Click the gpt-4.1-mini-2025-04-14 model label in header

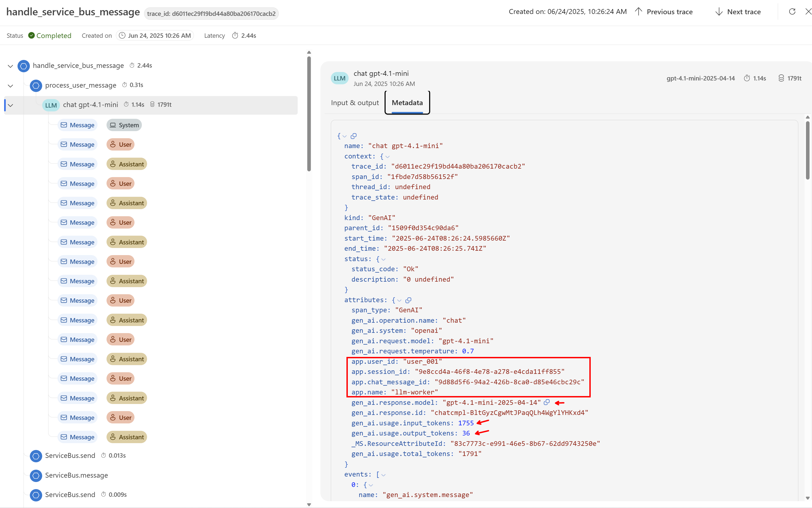point(701,78)
